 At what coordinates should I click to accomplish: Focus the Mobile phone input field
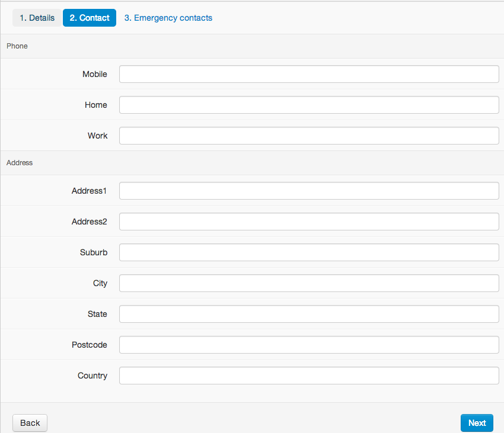[309, 74]
